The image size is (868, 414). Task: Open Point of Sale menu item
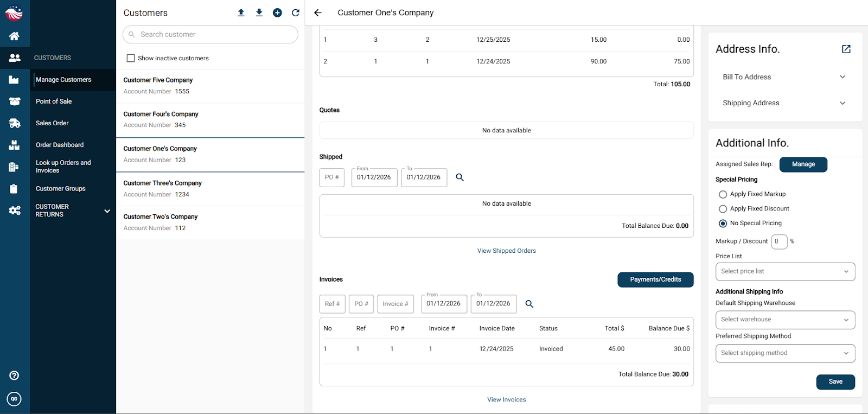pyautogui.click(x=54, y=101)
